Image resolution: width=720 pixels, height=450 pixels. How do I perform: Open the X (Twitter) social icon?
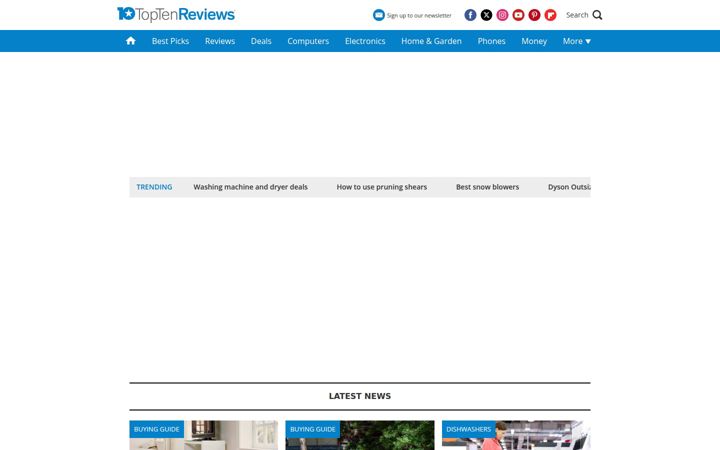[x=486, y=15]
